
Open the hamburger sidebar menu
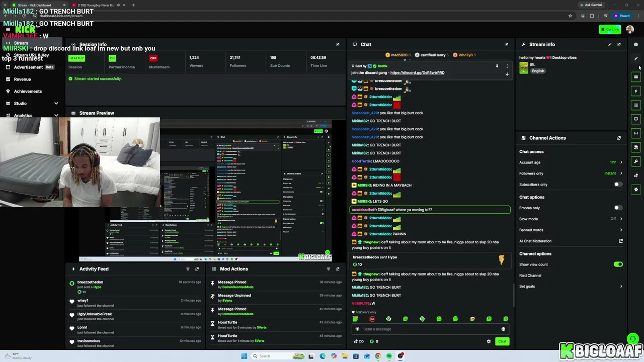8,30
